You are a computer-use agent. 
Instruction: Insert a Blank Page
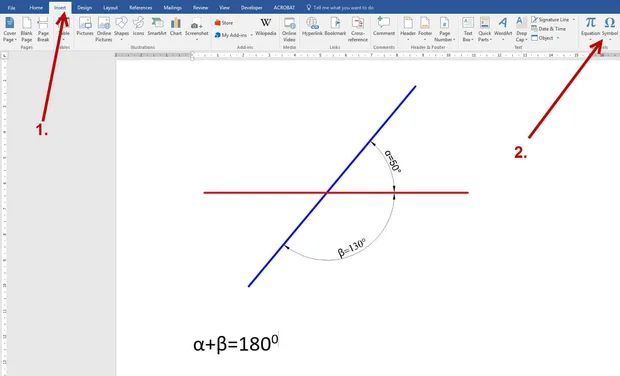click(26, 30)
